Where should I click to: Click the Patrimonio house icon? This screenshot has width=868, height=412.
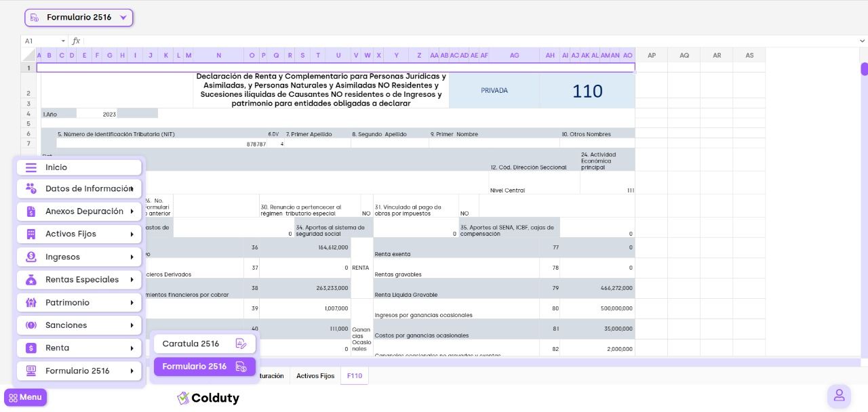tap(31, 303)
